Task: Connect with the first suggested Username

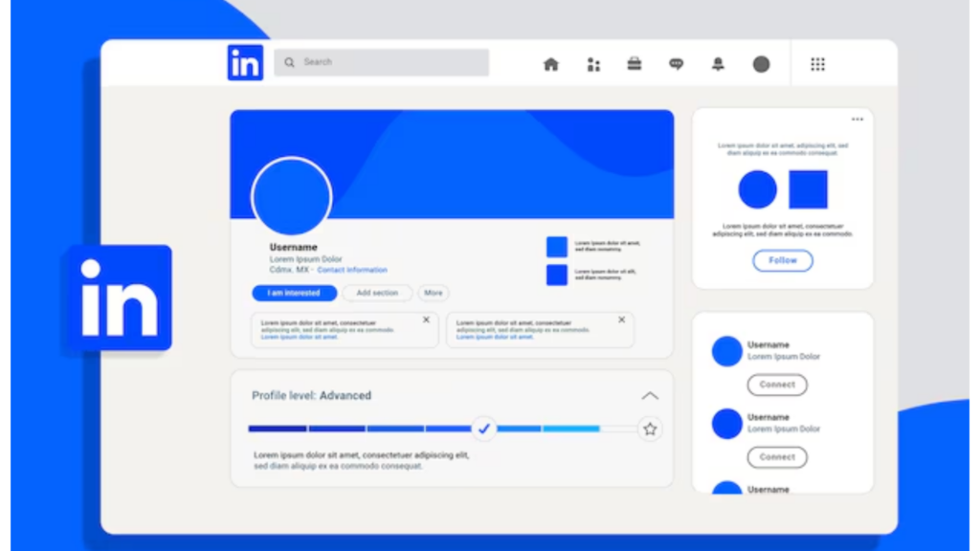Action: [x=777, y=385]
